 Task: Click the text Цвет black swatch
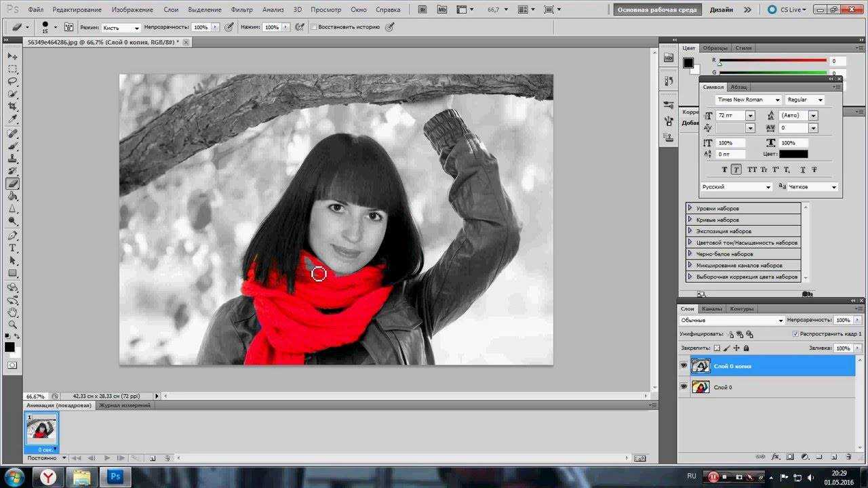[x=793, y=155]
